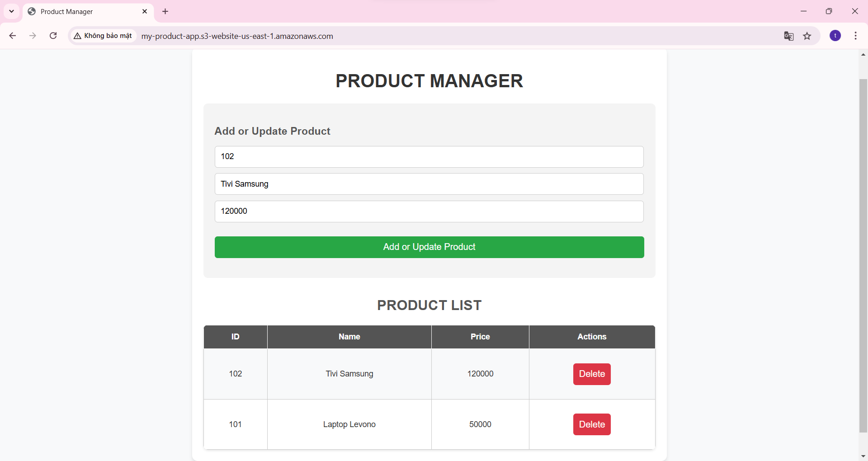This screenshot has height=461, width=868.
Task: Expand the tab search dropdown arrow
Action: [x=12, y=11]
